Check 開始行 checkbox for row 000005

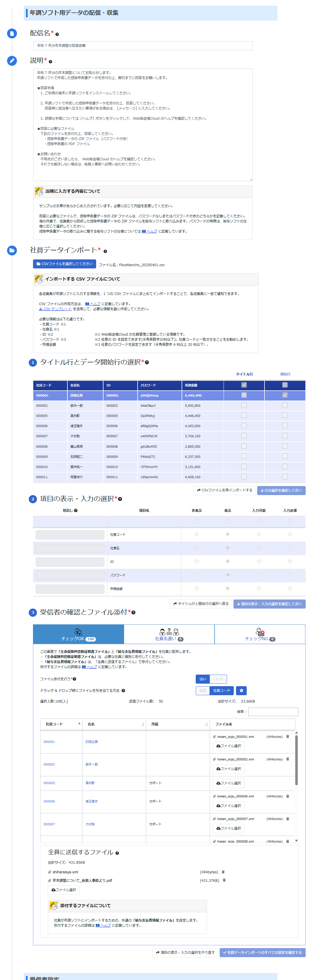(x=285, y=415)
